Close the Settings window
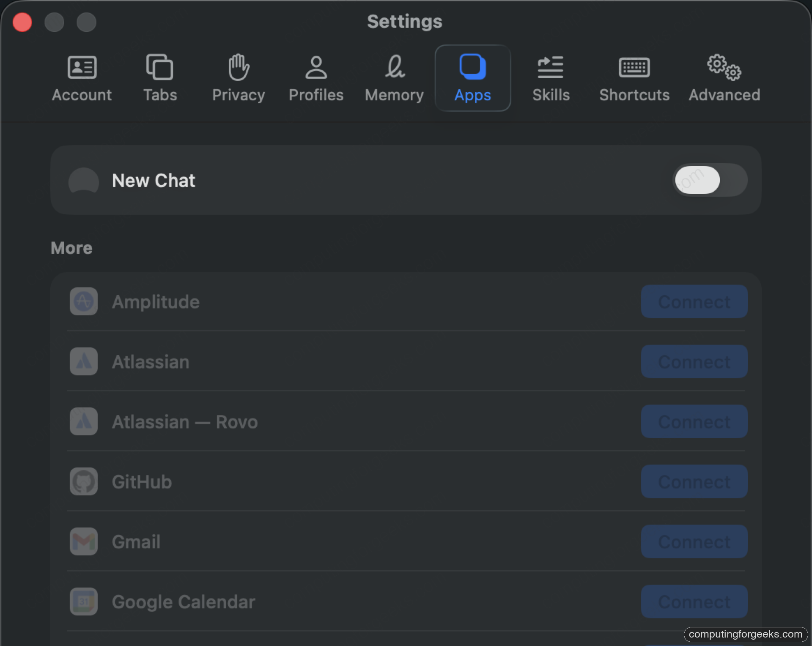 [x=22, y=22]
